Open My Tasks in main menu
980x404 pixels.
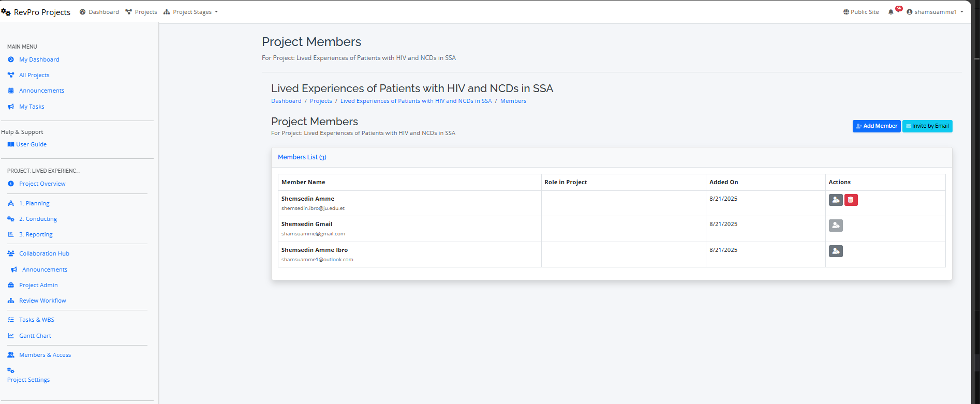(x=32, y=107)
